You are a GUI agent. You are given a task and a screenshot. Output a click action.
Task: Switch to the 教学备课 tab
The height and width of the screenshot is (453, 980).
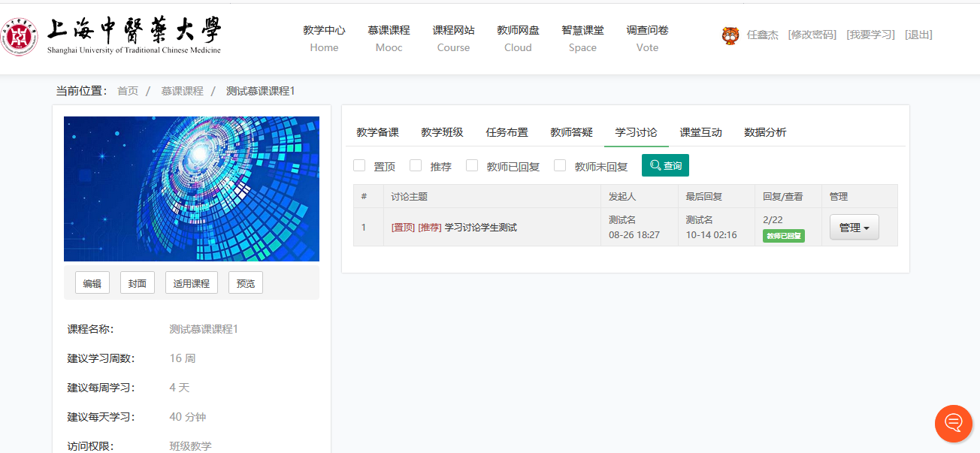point(377,132)
